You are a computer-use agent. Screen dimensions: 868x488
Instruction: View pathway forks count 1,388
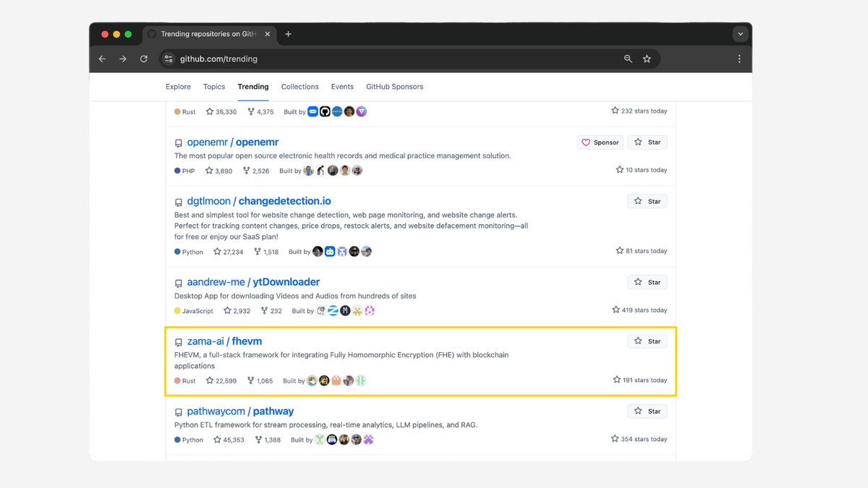[x=268, y=440]
